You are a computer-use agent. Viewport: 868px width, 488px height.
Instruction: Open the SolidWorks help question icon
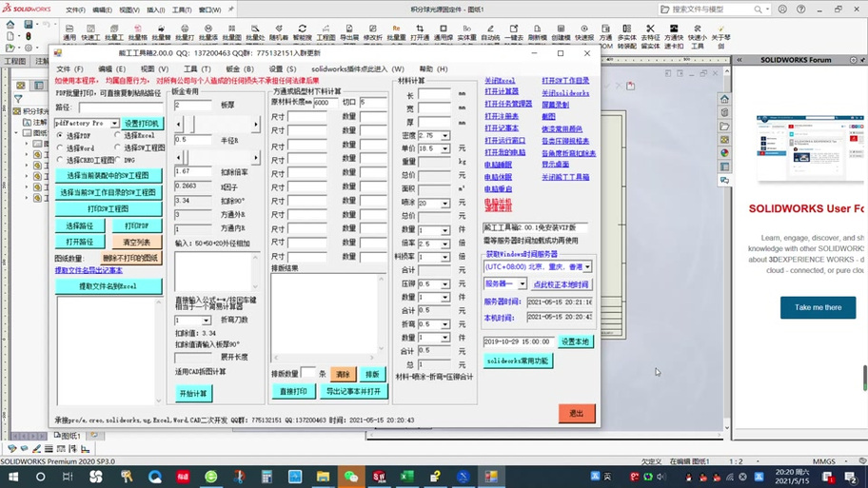tap(801, 10)
